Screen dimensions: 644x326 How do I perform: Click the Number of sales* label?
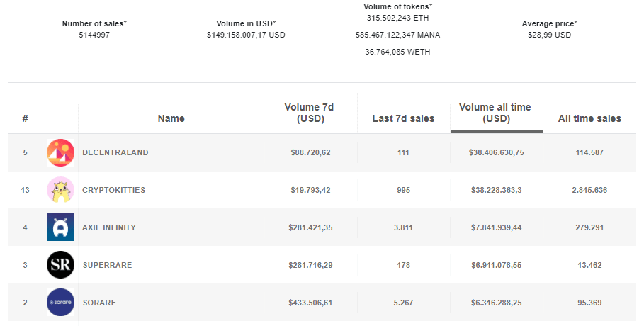point(94,23)
